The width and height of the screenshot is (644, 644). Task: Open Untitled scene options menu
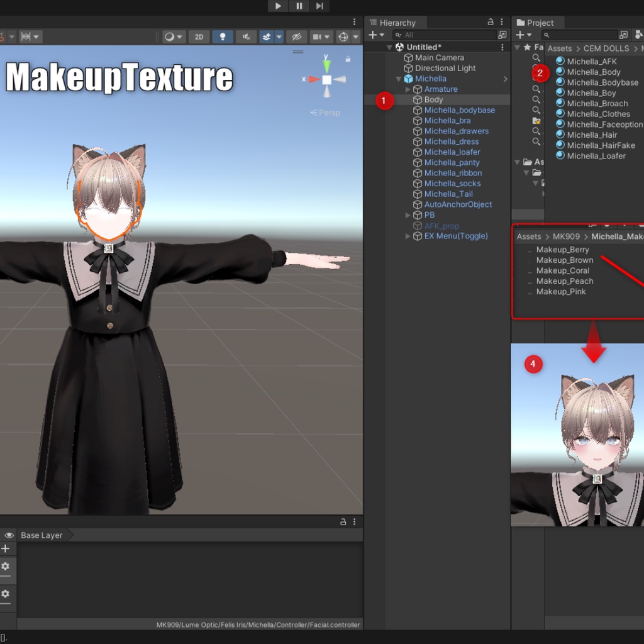tap(502, 47)
